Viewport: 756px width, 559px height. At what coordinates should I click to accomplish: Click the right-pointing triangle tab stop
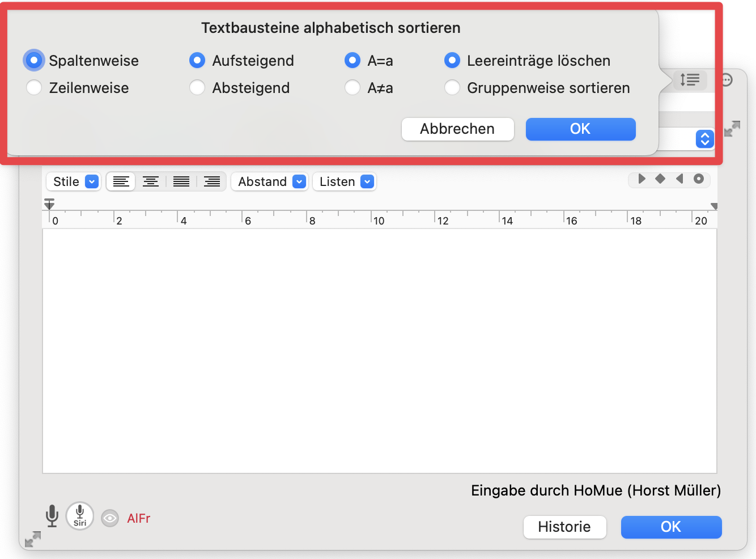642,179
